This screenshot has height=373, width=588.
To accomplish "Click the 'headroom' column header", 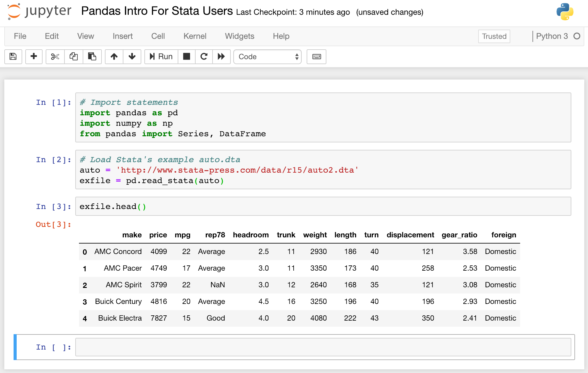I will [x=251, y=235].
